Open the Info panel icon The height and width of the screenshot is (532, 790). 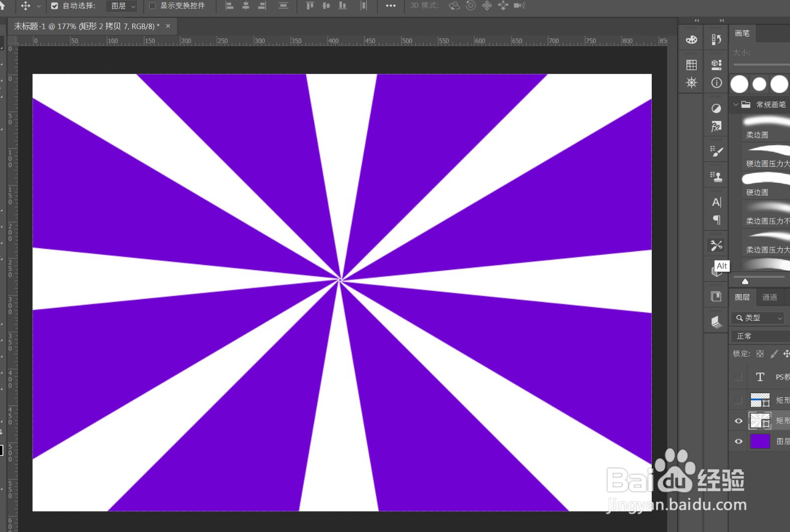click(x=716, y=83)
